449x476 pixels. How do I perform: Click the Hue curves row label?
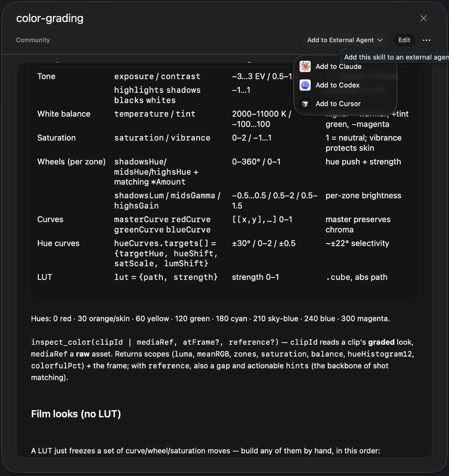coord(58,243)
